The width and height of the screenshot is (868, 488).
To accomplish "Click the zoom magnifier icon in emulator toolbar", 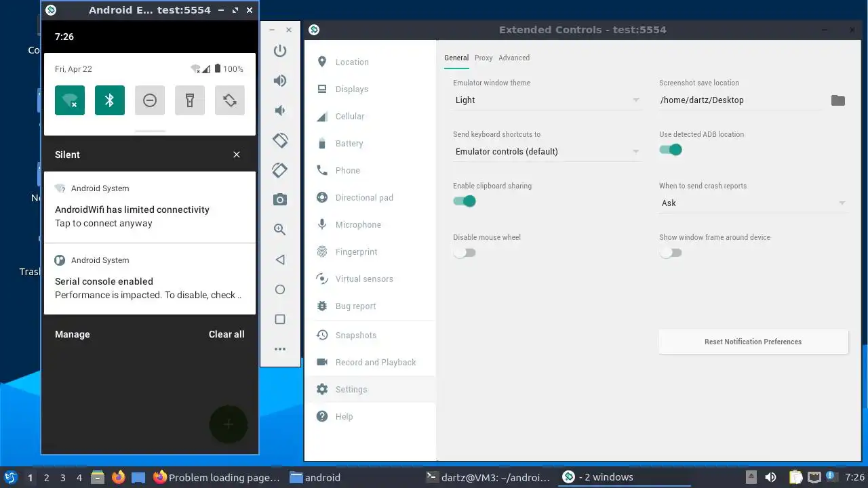I will pos(280,230).
